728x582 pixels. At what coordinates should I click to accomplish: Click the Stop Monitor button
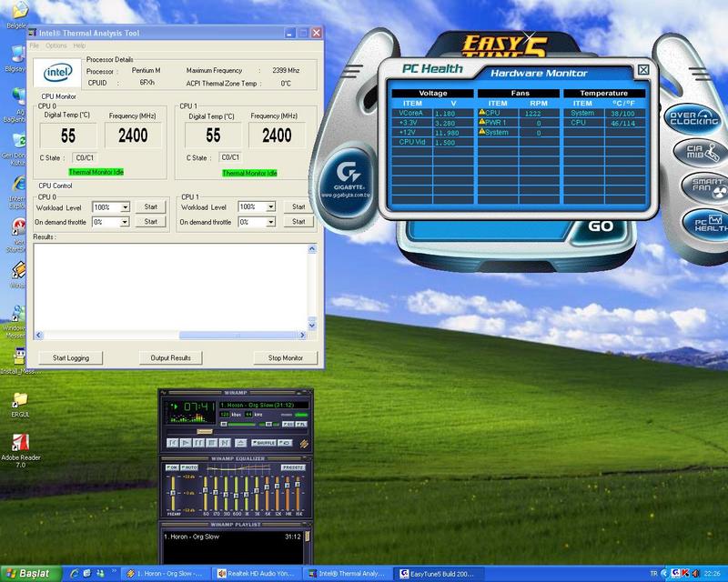286,357
